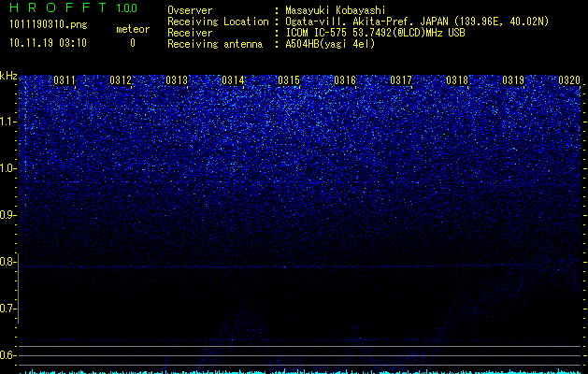Select the filename 1011190310.png
Viewport: 588px width, 374px height.
[x=49, y=25]
